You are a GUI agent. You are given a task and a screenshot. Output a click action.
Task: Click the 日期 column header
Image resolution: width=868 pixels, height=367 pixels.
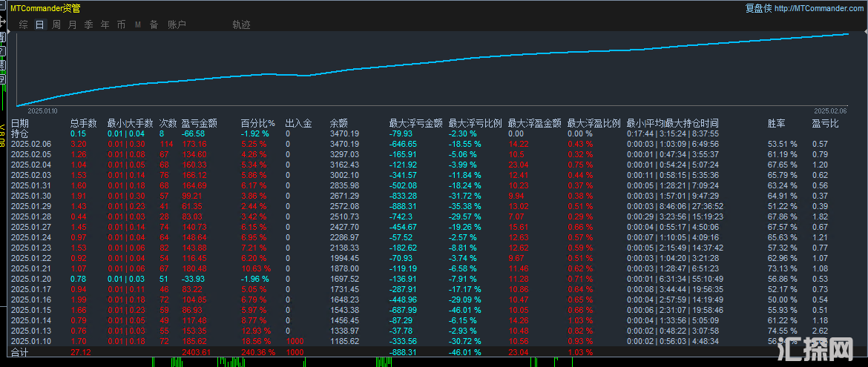tap(20, 123)
